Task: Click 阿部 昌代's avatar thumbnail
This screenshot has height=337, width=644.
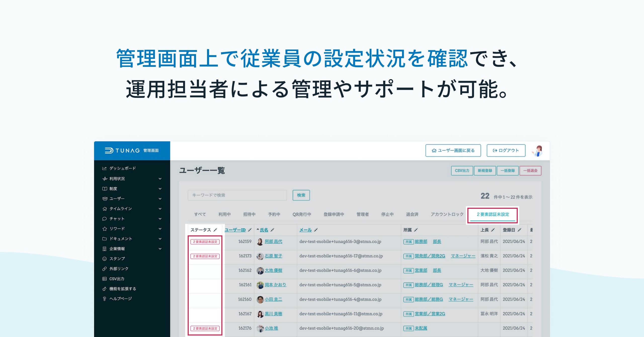Action: point(260,242)
